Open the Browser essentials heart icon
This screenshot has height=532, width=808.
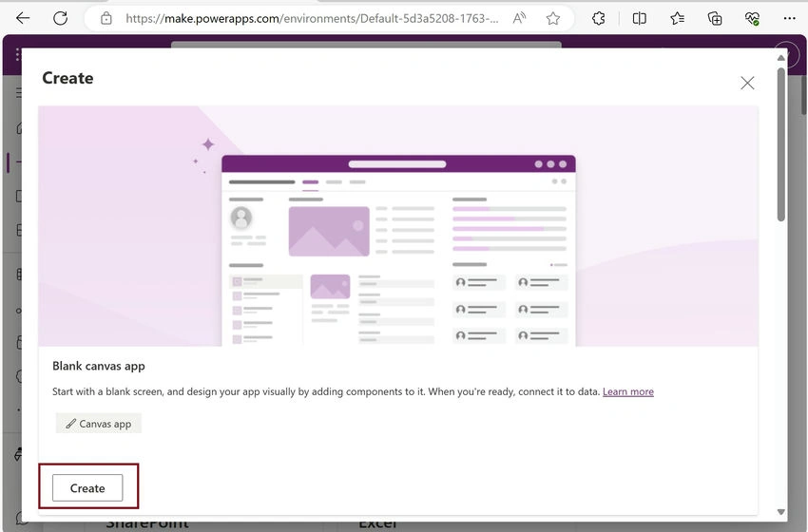[752, 19]
